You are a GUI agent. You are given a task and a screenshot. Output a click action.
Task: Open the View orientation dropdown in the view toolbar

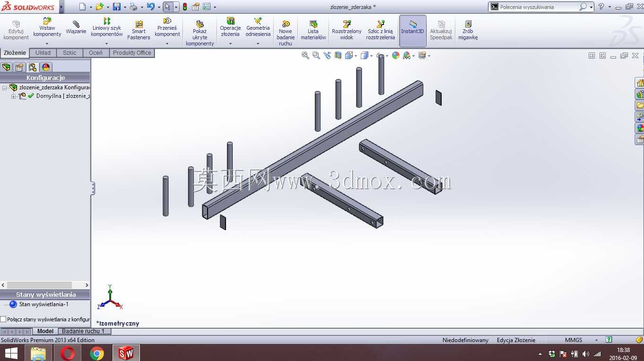355,56
